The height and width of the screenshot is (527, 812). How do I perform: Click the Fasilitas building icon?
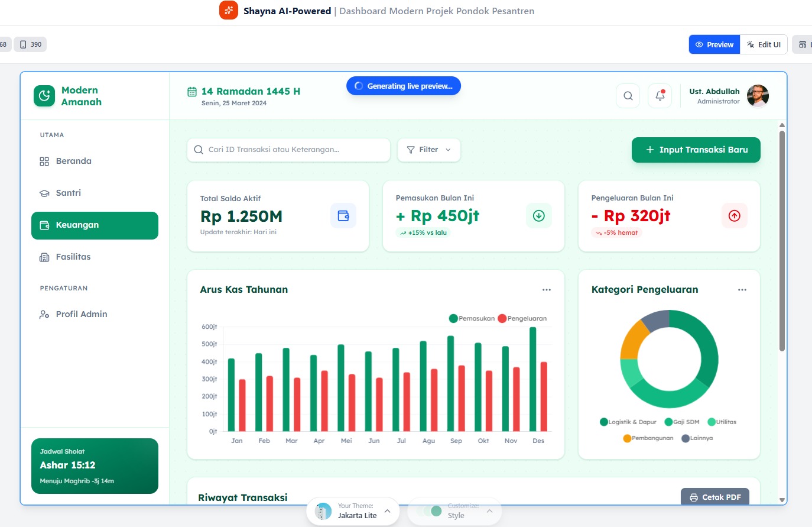(44, 257)
